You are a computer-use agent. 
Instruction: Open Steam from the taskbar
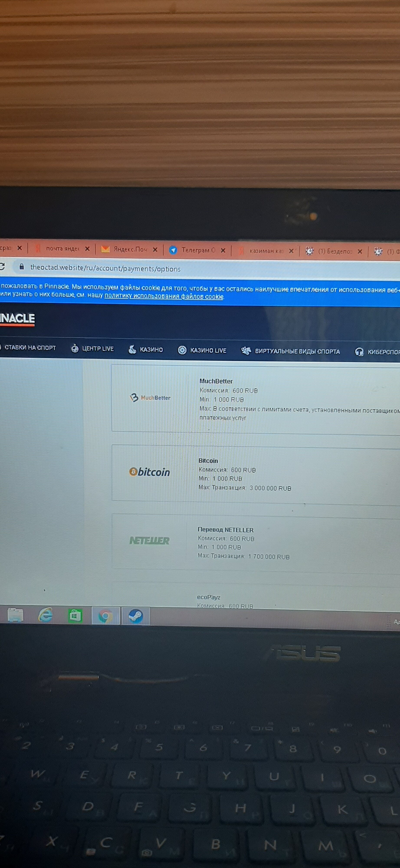tap(136, 616)
